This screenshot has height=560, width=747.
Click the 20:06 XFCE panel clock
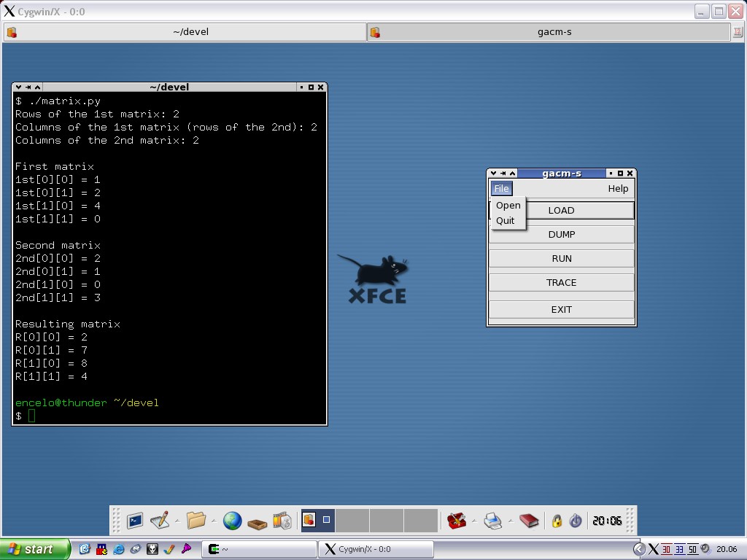click(x=607, y=521)
